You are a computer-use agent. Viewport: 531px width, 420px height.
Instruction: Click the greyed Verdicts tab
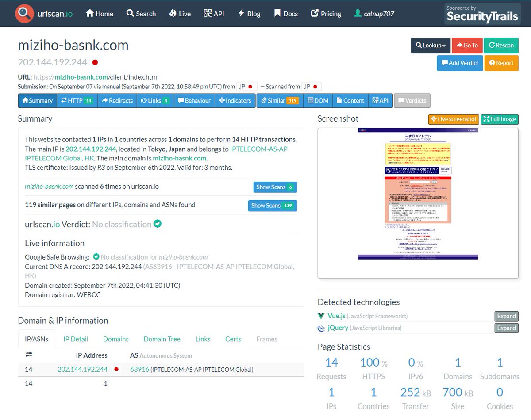[412, 100]
